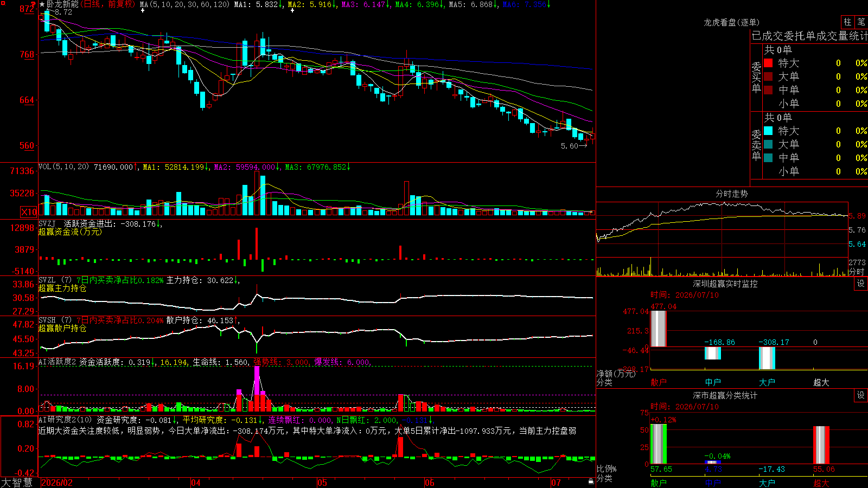Click the X10 volume scale marker
The width and height of the screenshot is (868, 488).
click(x=29, y=212)
